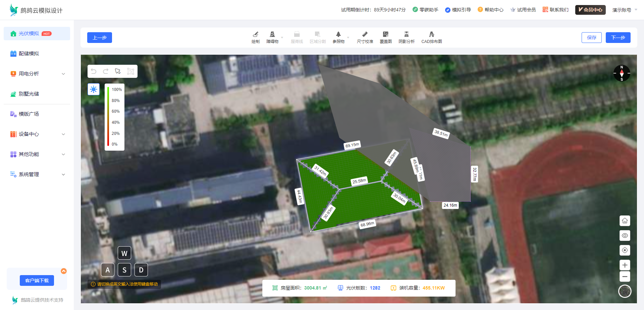This screenshot has width=644, height=310.
Task: Reset view with the home icon
Action: click(x=625, y=221)
